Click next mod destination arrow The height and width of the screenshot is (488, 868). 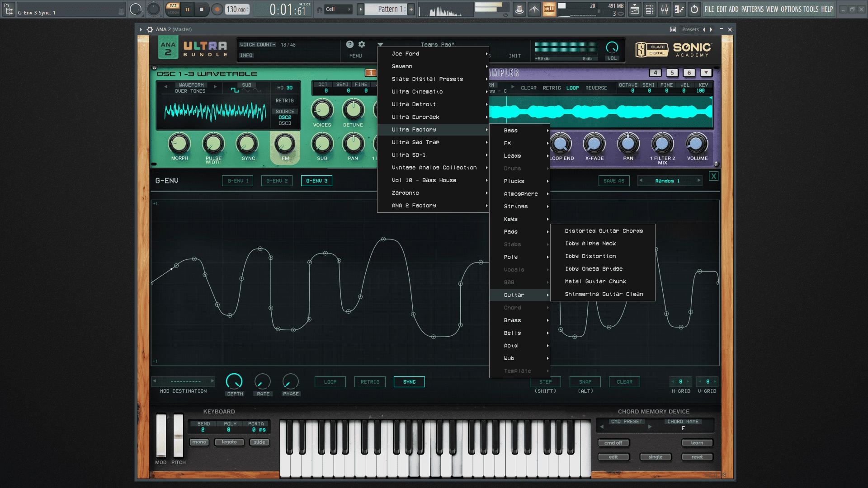pos(212,381)
